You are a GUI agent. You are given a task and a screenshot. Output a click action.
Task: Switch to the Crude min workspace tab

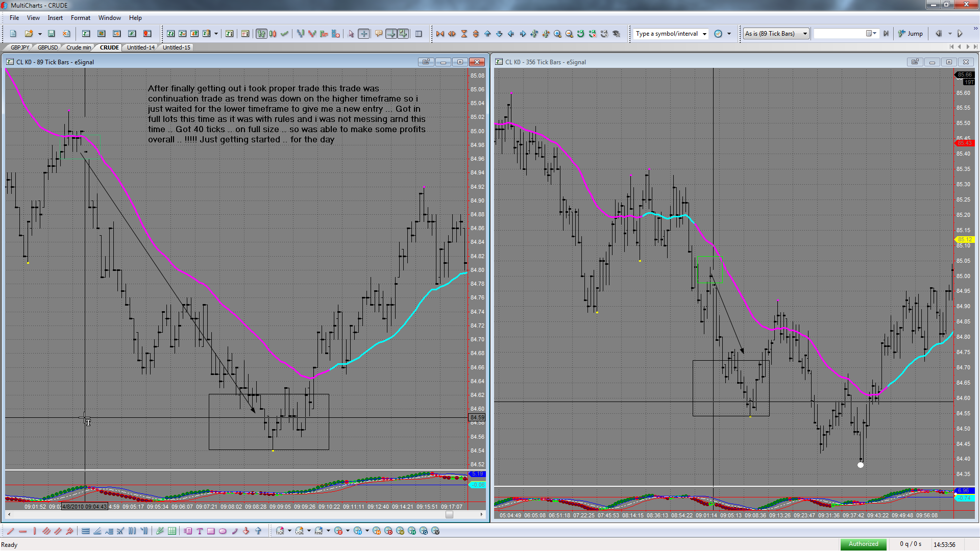tap(79, 47)
